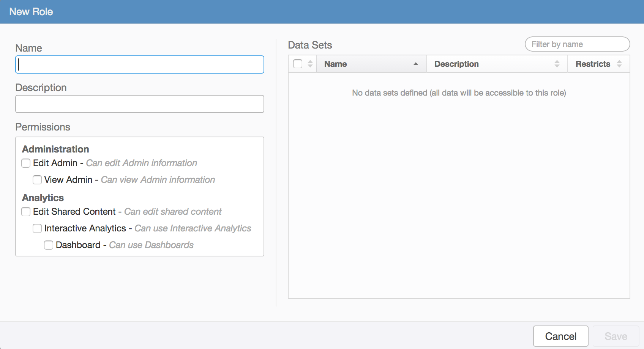644x349 pixels.
Task: Select all data sets via header checkbox
Action: click(x=298, y=64)
